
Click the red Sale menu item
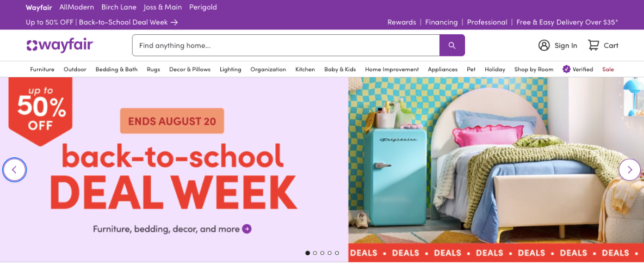[608, 70]
